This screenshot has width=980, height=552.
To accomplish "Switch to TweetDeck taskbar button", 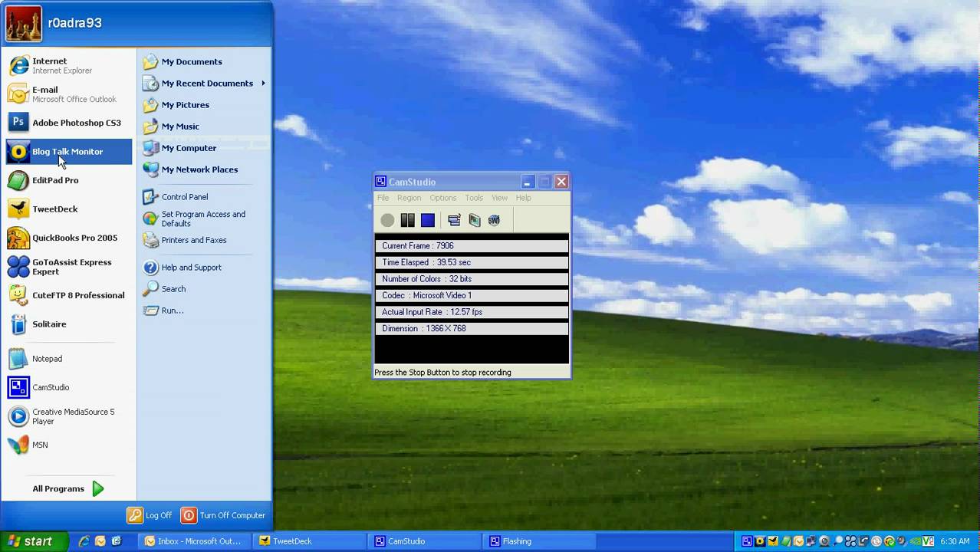I will coord(311,541).
